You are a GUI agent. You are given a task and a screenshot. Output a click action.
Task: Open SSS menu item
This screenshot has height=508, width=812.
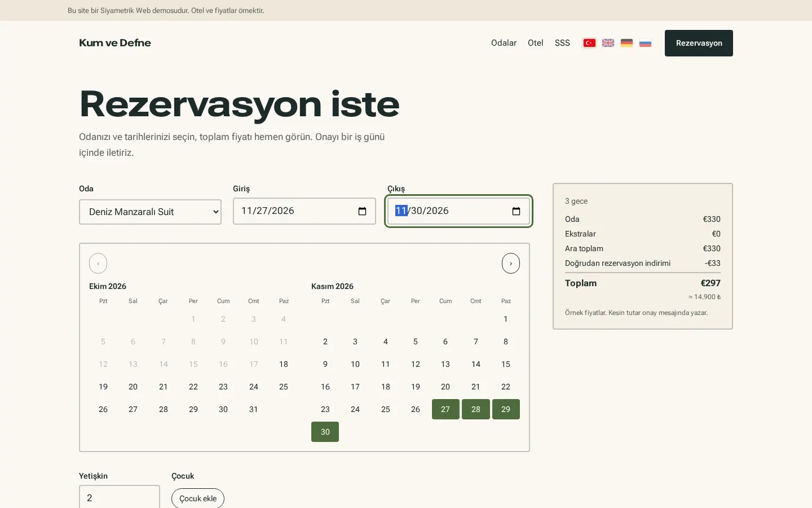pos(562,43)
